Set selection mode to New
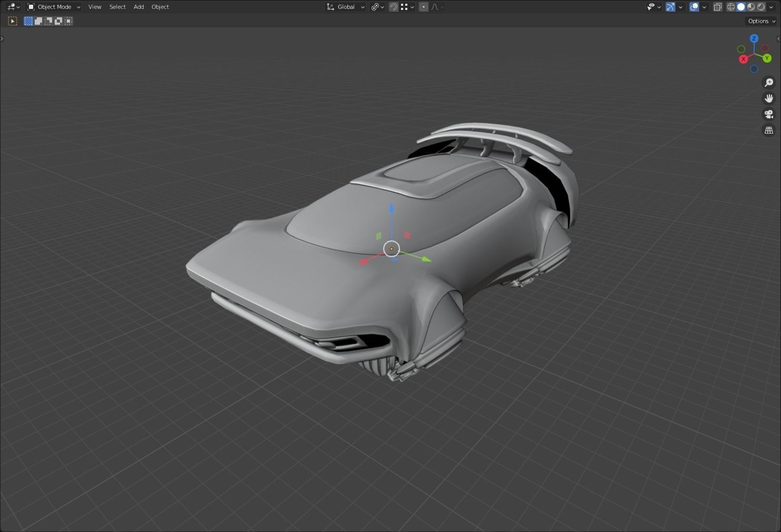 pyautogui.click(x=28, y=21)
